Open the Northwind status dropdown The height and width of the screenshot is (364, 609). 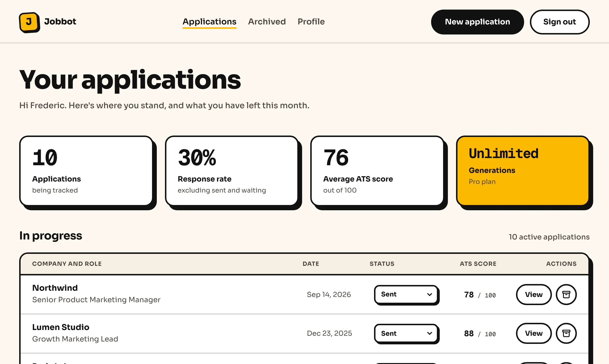[406, 294]
